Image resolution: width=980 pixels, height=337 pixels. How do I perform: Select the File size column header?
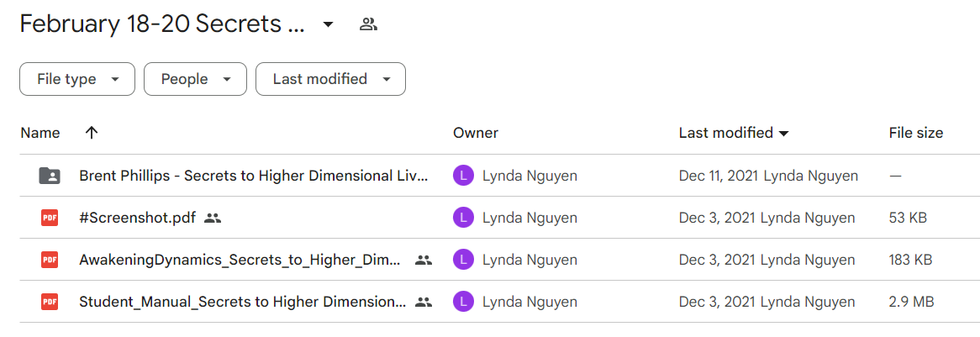click(915, 133)
